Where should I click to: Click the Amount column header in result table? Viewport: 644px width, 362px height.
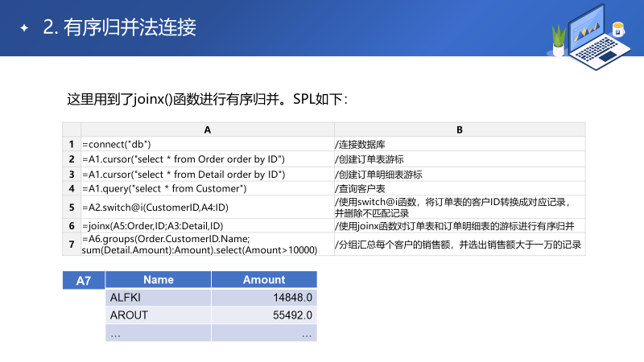[264, 279]
